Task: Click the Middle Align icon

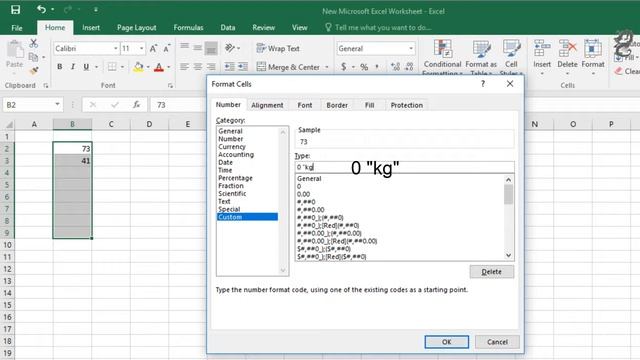Action: 198,48
